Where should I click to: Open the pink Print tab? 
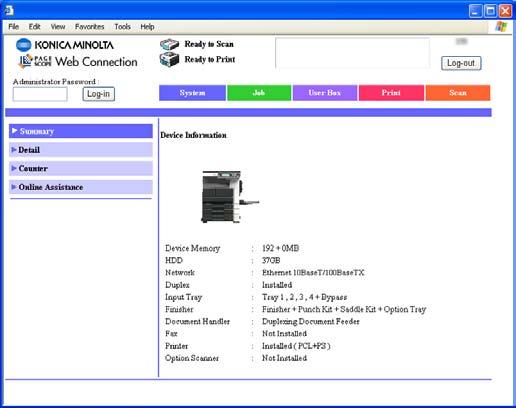click(391, 93)
